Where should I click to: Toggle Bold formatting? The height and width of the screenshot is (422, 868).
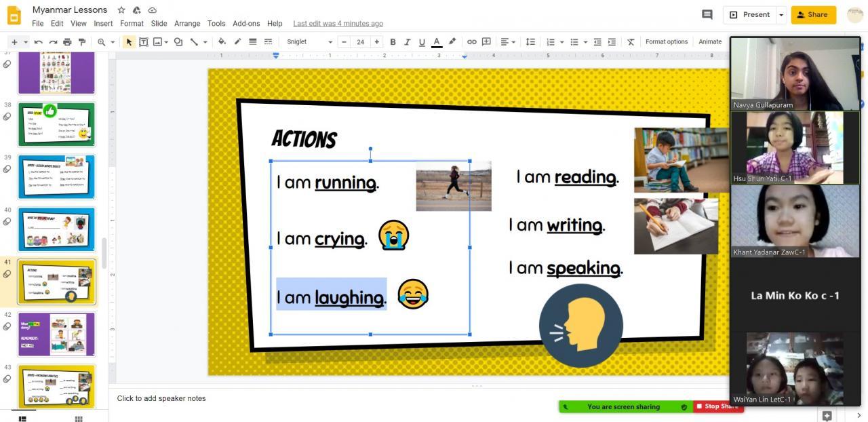click(393, 42)
